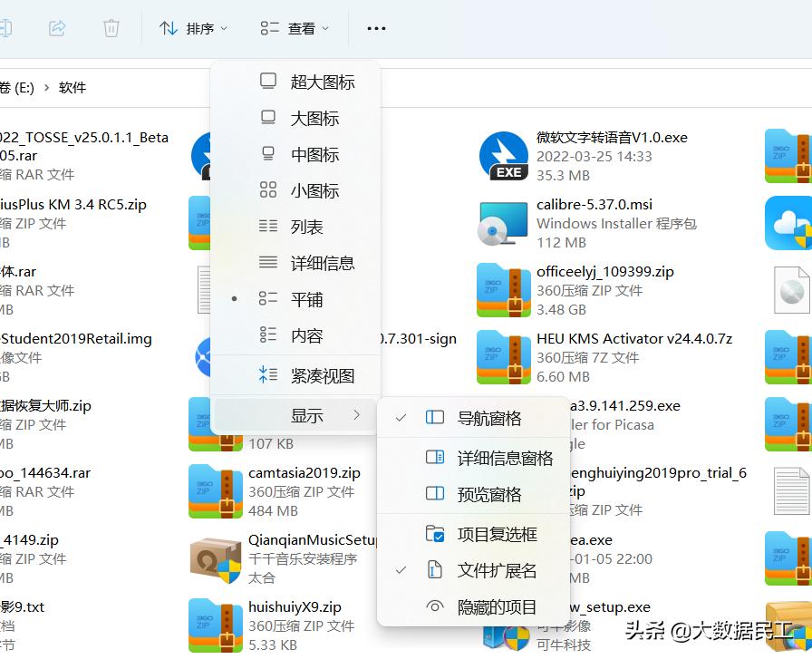Click the 项目复选框 folder-check icon
The height and width of the screenshot is (659, 812).
click(x=434, y=533)
